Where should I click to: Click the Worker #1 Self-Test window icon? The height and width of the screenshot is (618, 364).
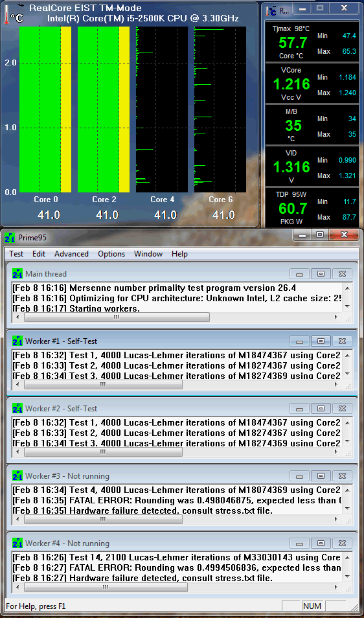point(17,341)
